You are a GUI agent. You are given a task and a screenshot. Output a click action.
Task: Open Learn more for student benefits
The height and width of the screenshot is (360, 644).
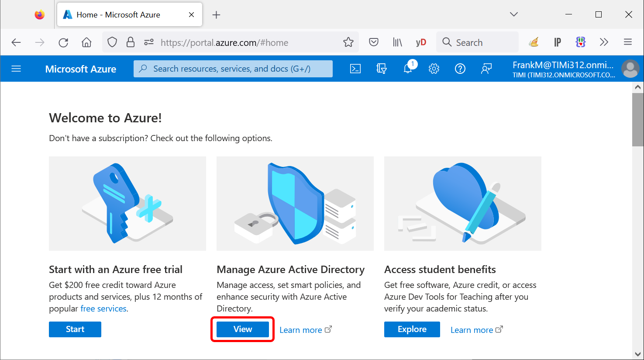[x=477, y=330]
